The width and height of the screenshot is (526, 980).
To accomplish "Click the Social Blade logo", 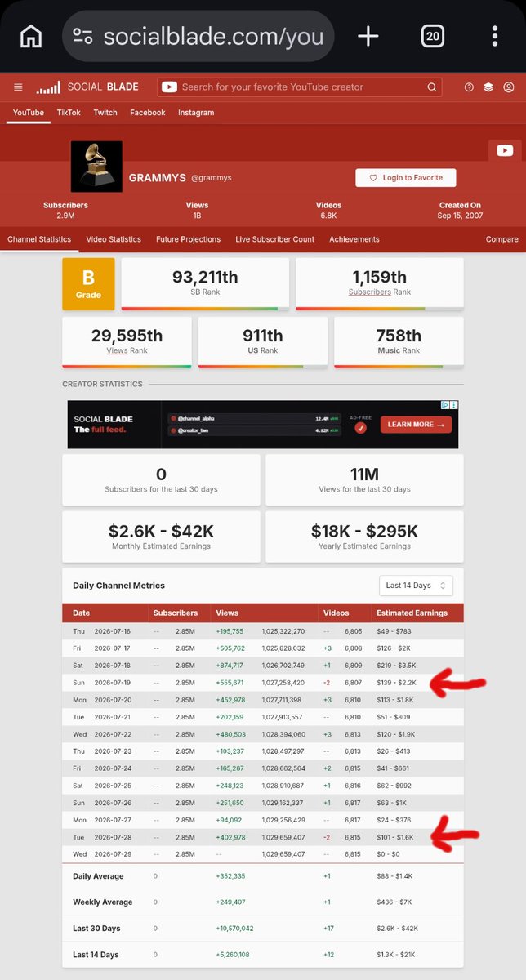I will (x=87, y=87).
